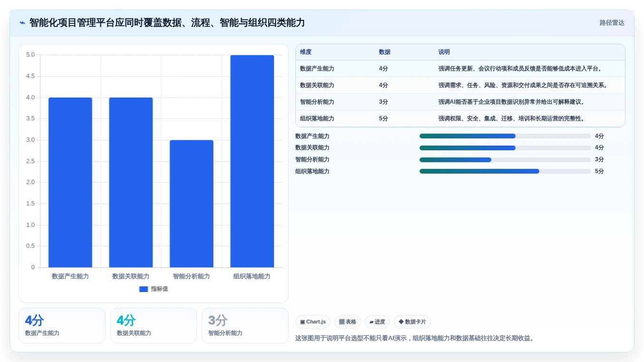Viewport: 644px width, 362px height.
Task: Open the 4分 数据关联能力 data card
Action: click(154, 325)
